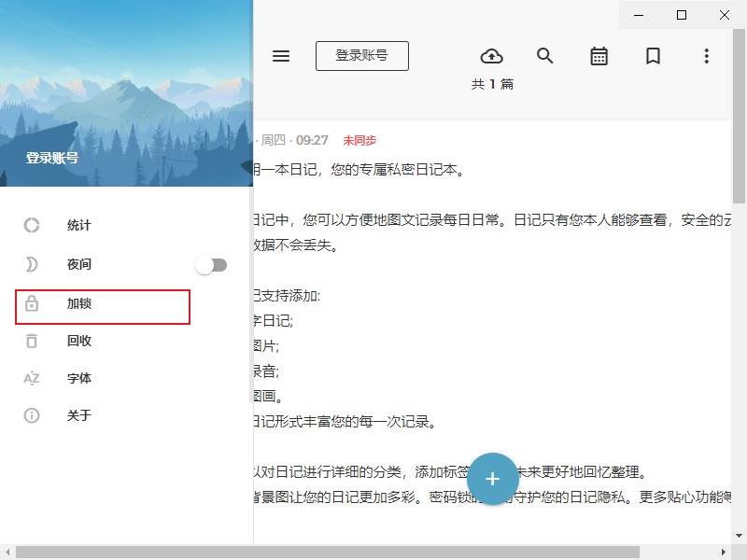Image resolution: width=747 pixels, height=560 pixels.
Task: Click the 未同步 unsynced status label
Action: (x=359, y=141)
